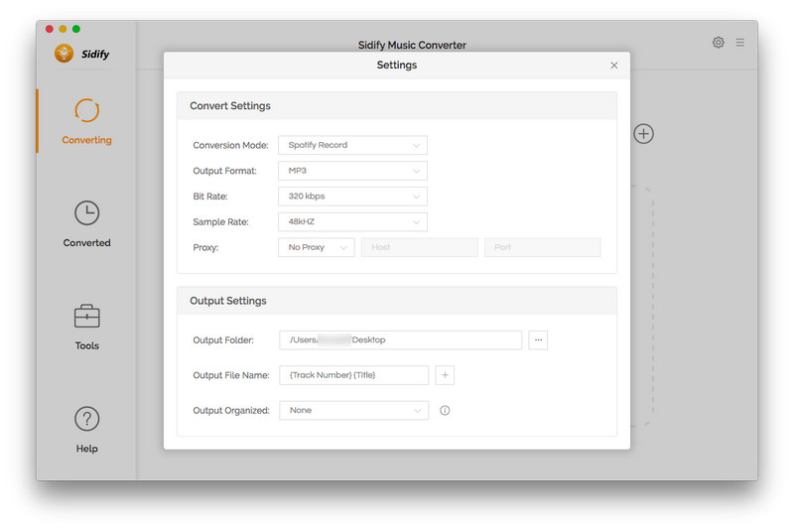The width and height of the screenshot is (794, 532).
Task: Open the No Proxy dropdown
Action: pos(316,247)
